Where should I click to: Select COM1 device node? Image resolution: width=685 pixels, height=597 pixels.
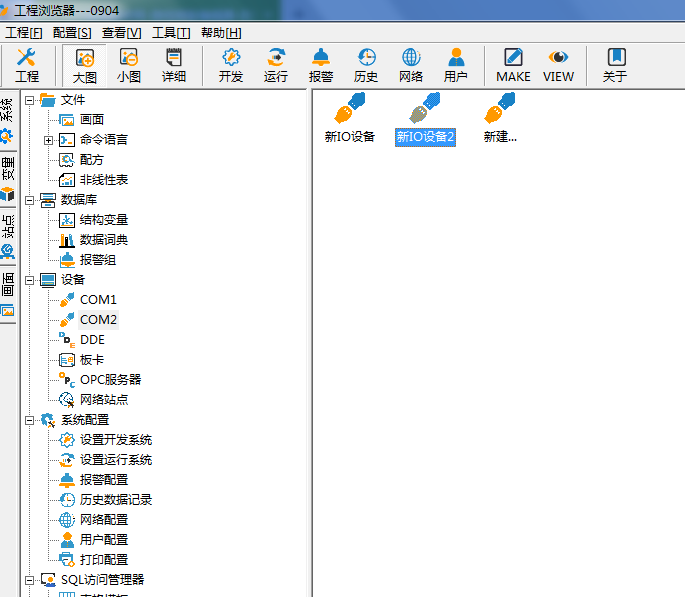coord(98,300)
